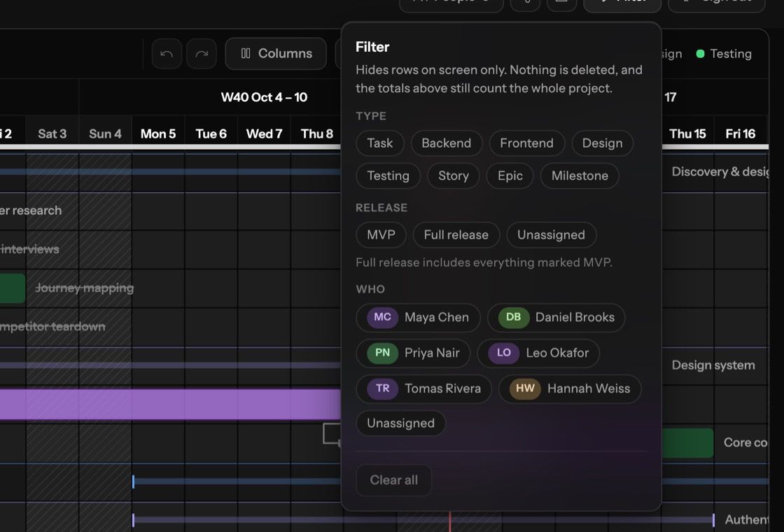The height and width of the screenshot is (532, 784).
Task: Filter rows by Maya Chen
Action: (x=418, y=317)
